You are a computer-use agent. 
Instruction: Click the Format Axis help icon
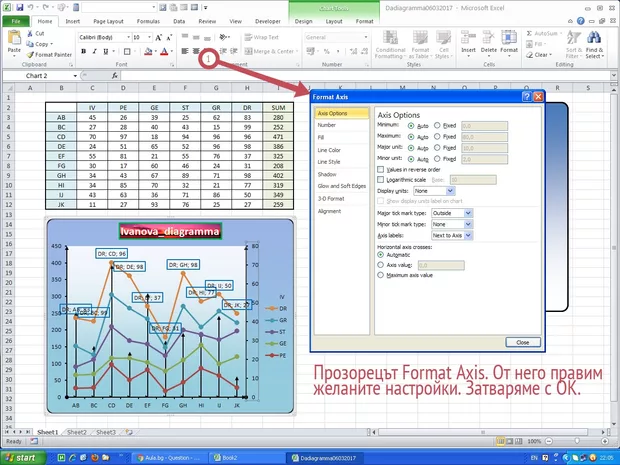pyautogui.click(x=525, y=97)
